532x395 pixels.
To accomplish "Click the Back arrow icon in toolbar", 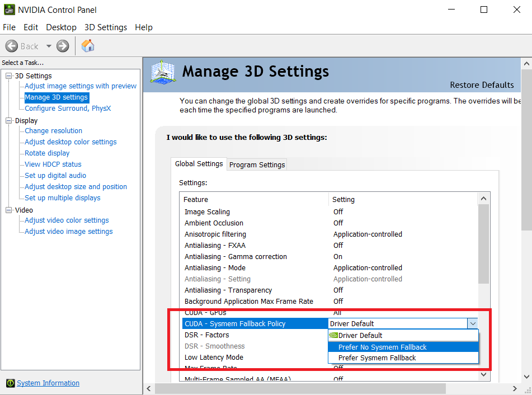I will click(12, 46).
